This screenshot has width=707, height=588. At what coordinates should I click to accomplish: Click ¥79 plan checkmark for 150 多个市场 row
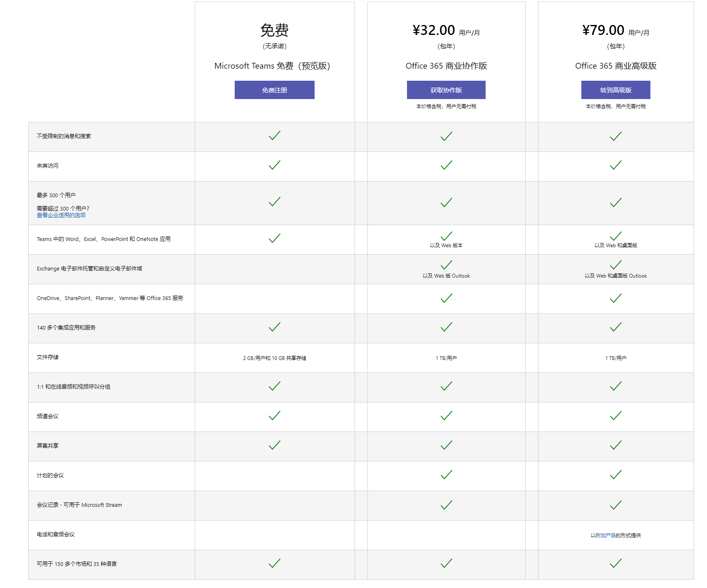click(615, 563)
